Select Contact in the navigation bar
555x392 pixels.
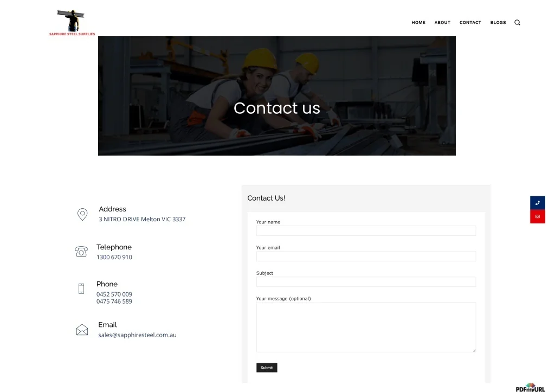470,23
